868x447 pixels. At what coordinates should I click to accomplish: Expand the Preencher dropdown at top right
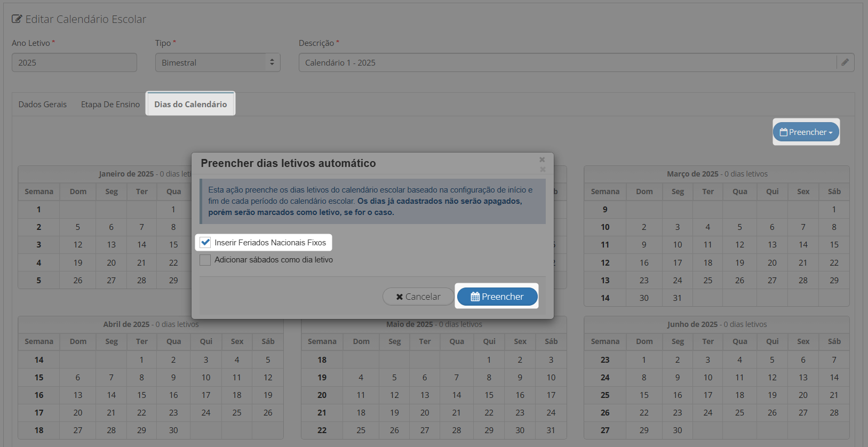click(x=806, y=132)
